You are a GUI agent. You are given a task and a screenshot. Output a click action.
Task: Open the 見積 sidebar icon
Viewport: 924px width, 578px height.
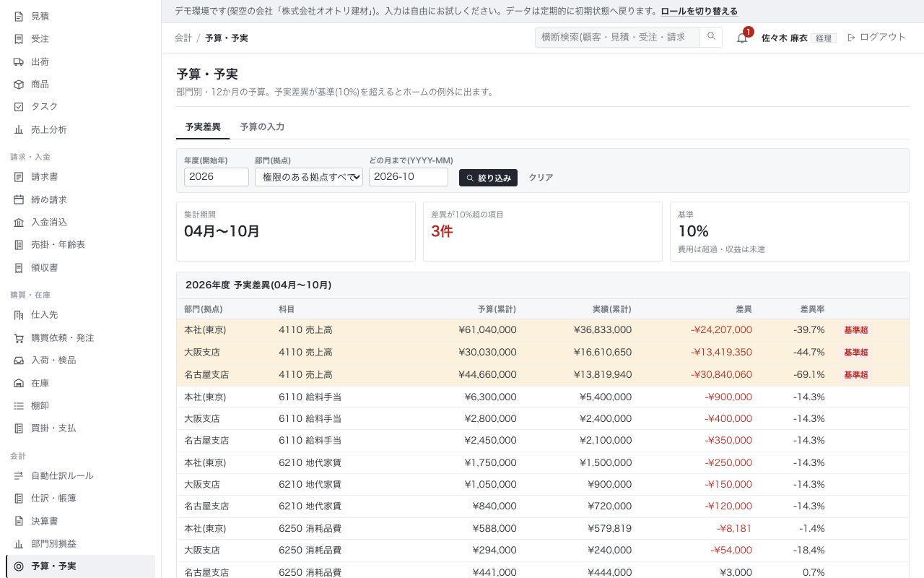coord(19,16)
